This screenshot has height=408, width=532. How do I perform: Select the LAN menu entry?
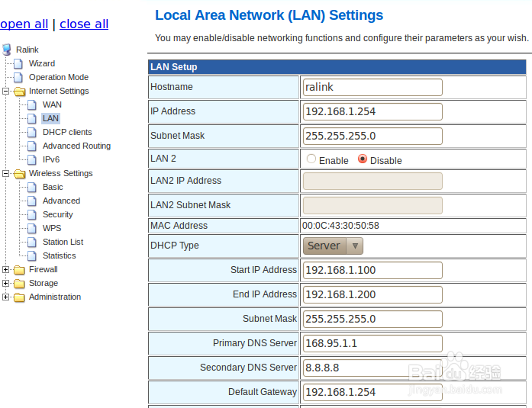coord(50,118)
